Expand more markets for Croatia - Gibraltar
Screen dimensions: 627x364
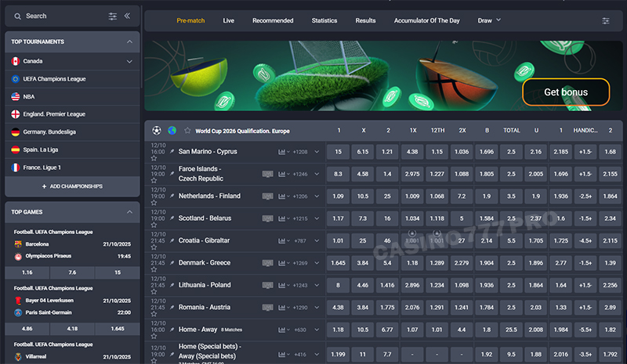317,241
